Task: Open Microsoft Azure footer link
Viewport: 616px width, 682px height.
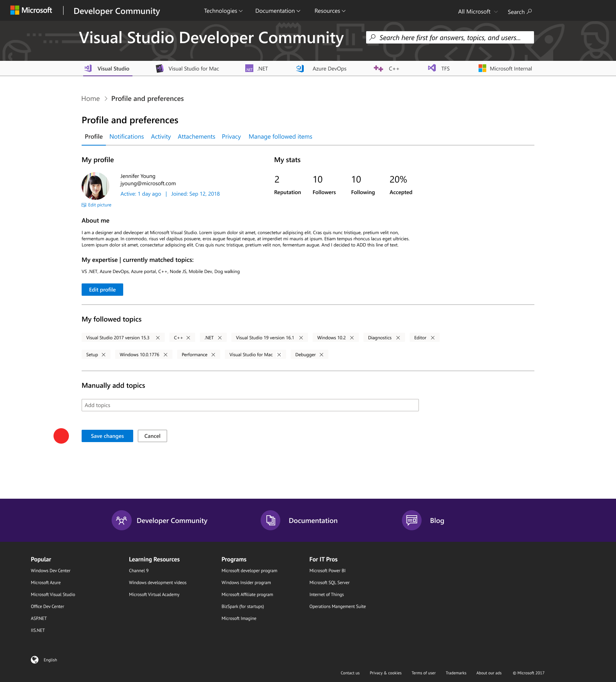Action: (x=46, y=583)
